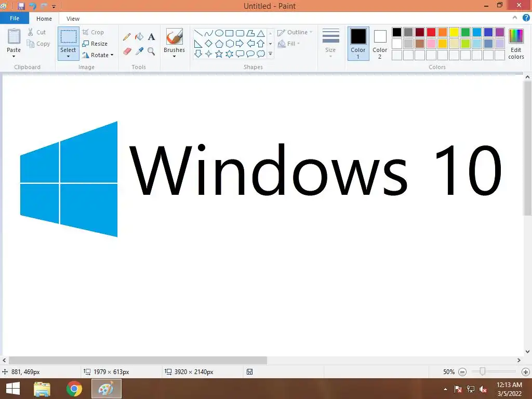532x399 pixels.
Task: Activate Color 1 foreground selector
Action: coord(358,44)
